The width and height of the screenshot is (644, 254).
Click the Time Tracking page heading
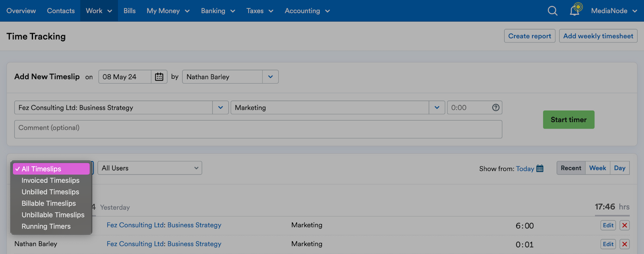coord(36,36)
